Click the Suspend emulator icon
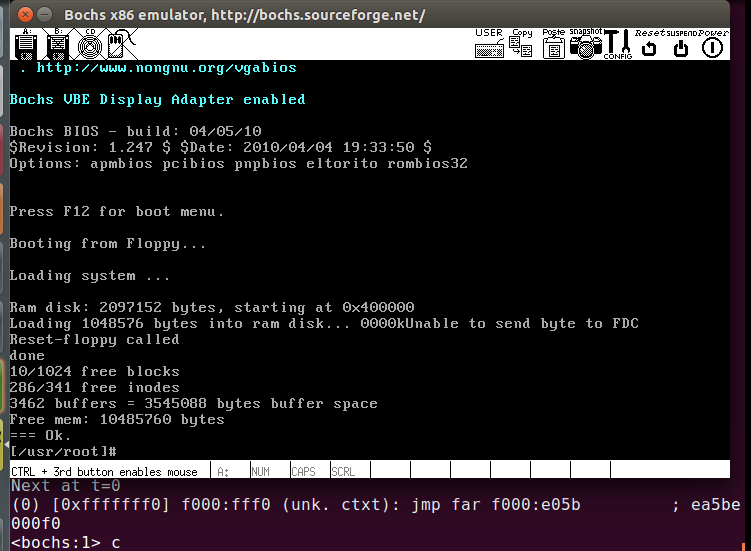The image size is (751, 551). point(681,43)
